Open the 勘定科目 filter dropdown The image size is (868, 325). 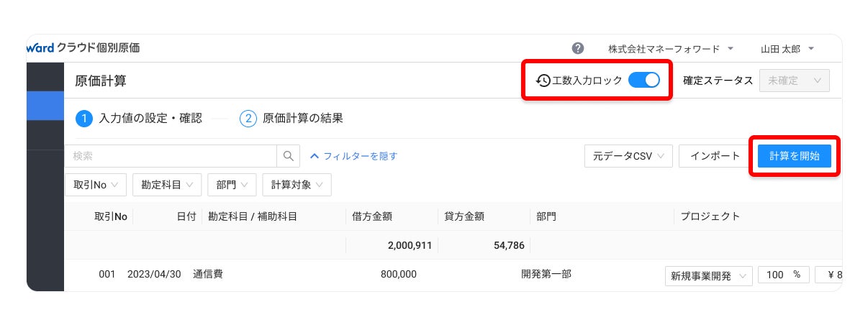point(167,185)
